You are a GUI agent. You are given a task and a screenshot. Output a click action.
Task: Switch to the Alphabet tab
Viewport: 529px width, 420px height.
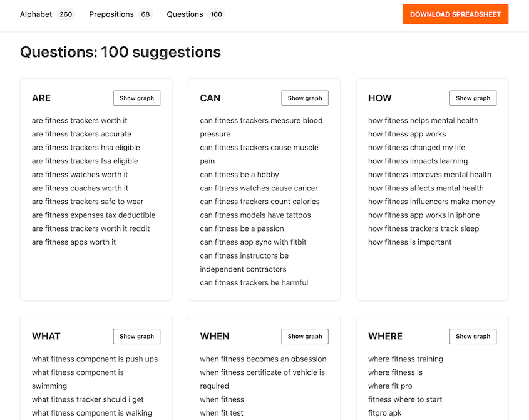point(47,14)
